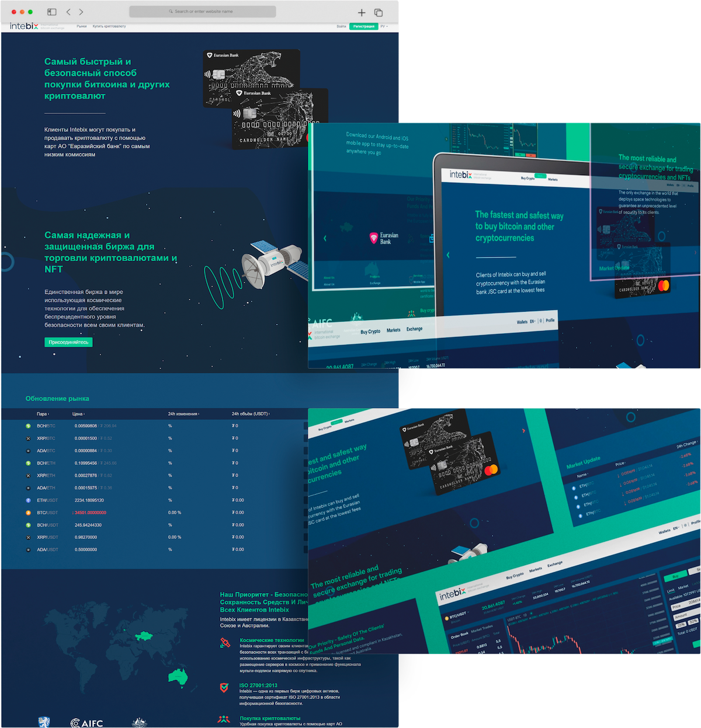Image resolution: width=701 pixels, height=728 pixels.
Task: Sort the table by the Цена column
Action: 78,414
